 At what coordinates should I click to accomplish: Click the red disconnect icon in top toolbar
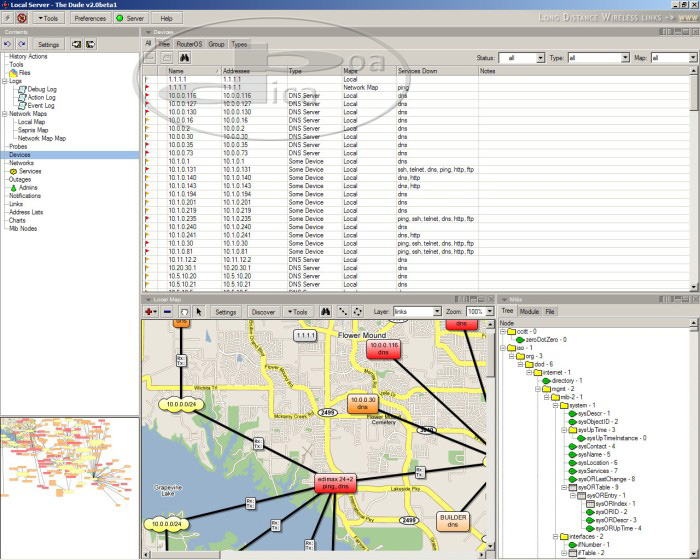(22, 18)
